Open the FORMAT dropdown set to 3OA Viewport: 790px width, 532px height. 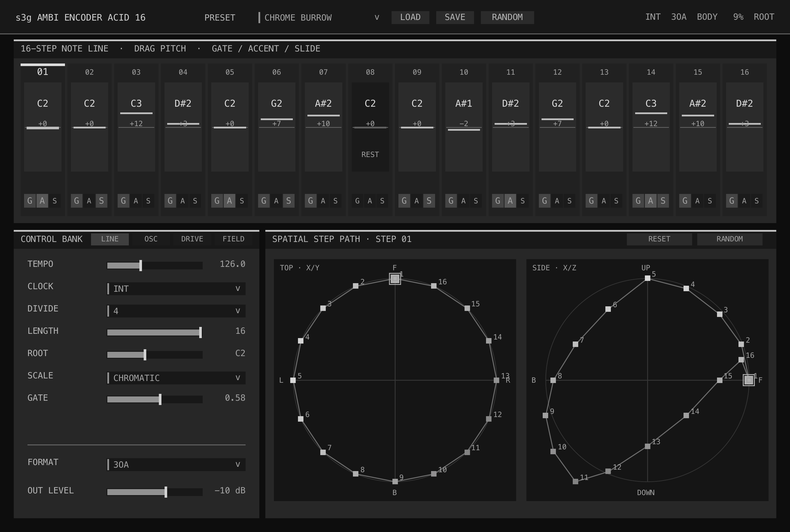(176, 464)
